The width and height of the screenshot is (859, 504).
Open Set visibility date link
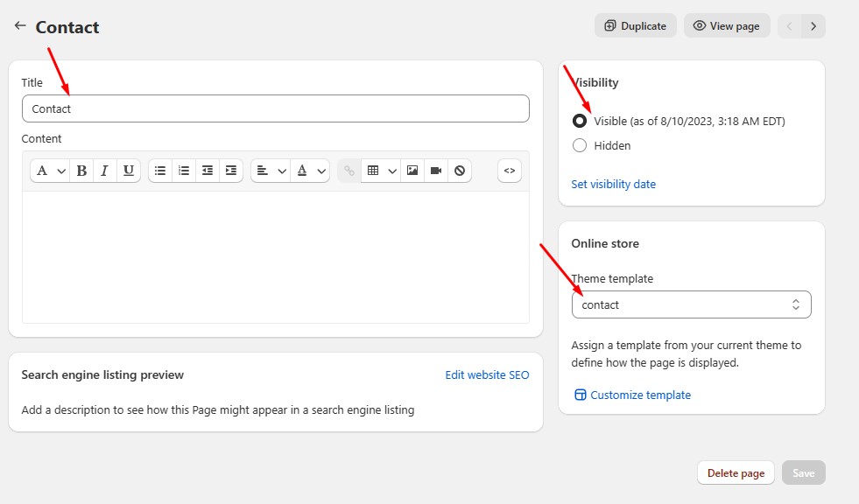point(613,184)
